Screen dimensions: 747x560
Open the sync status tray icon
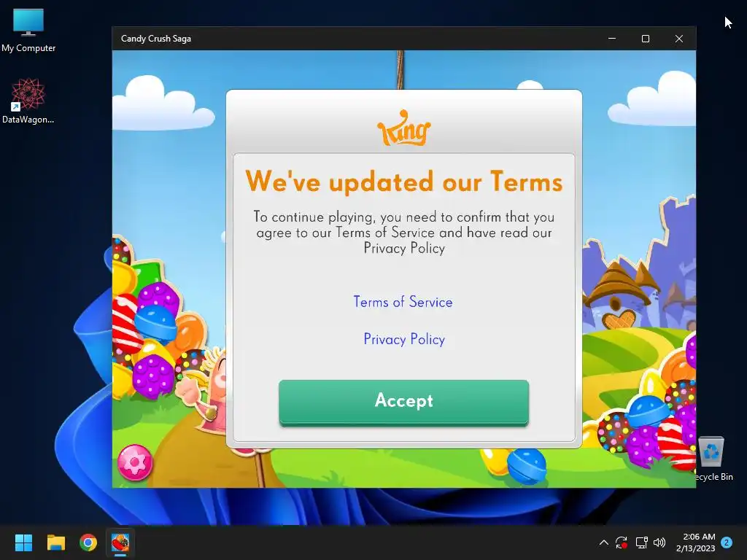pyautogui.click(x=622, y=542)
